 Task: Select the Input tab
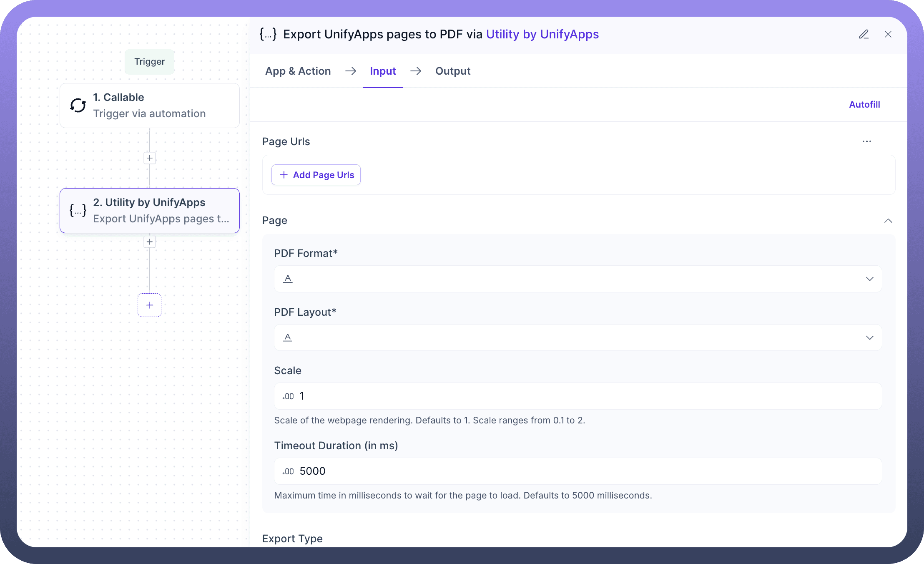(383, 71)
